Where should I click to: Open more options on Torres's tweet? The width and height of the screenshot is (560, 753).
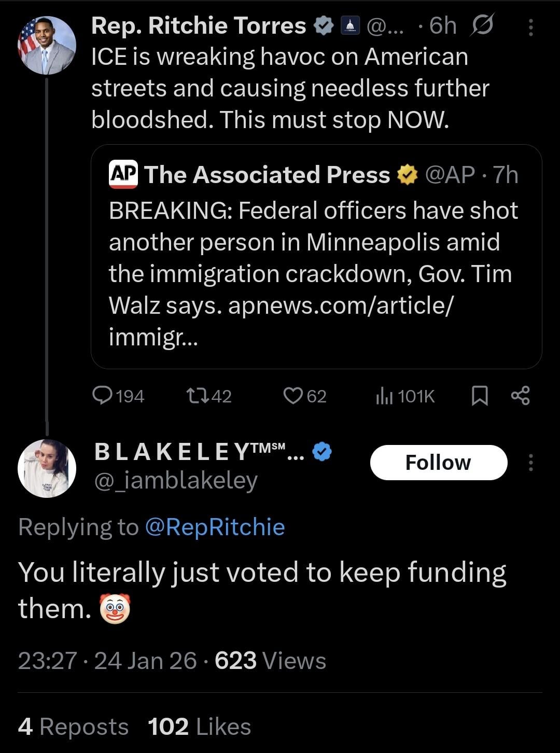coord(530,28)
